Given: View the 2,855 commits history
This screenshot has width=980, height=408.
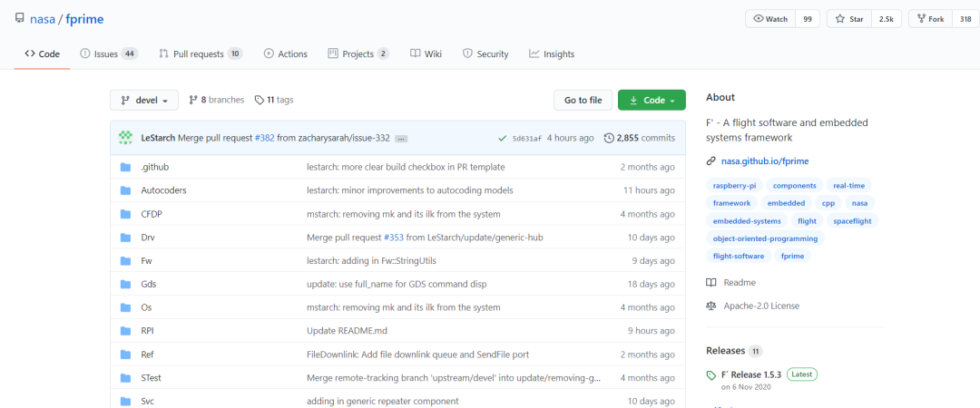Looking at the screenshot, I should tap(640, 138).
